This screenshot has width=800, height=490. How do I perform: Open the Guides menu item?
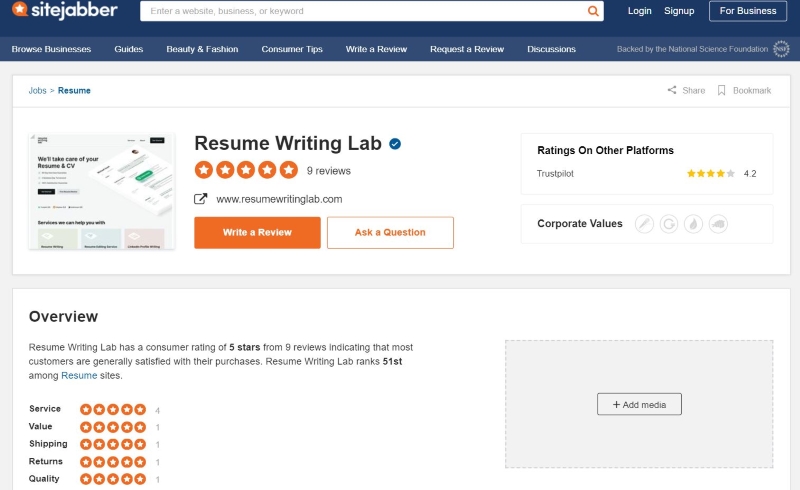click(129, 49)
